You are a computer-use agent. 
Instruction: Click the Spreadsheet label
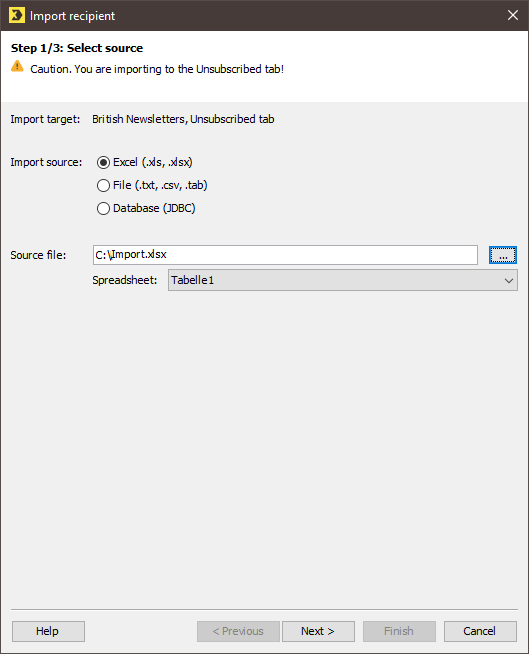pos(125,280)
